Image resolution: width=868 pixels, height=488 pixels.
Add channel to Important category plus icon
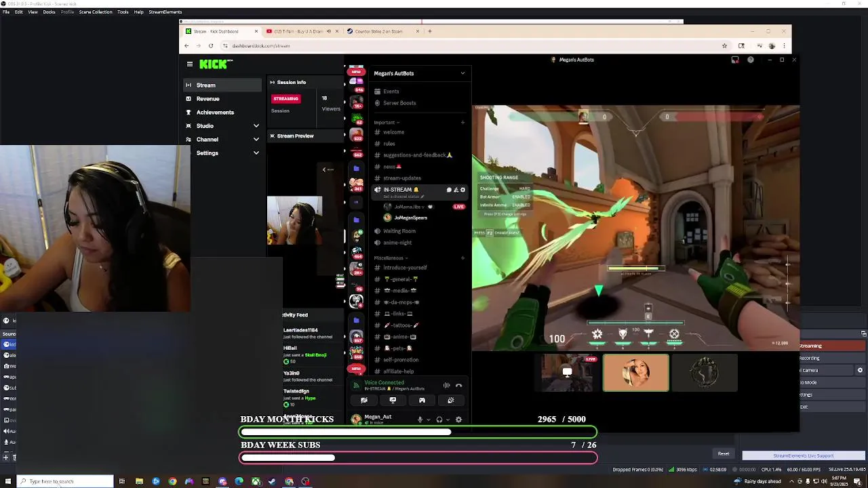coord(462,123)
